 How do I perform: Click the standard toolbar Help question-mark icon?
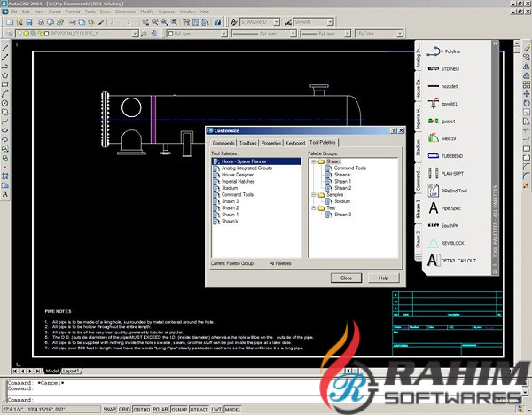tap(217, 22)
